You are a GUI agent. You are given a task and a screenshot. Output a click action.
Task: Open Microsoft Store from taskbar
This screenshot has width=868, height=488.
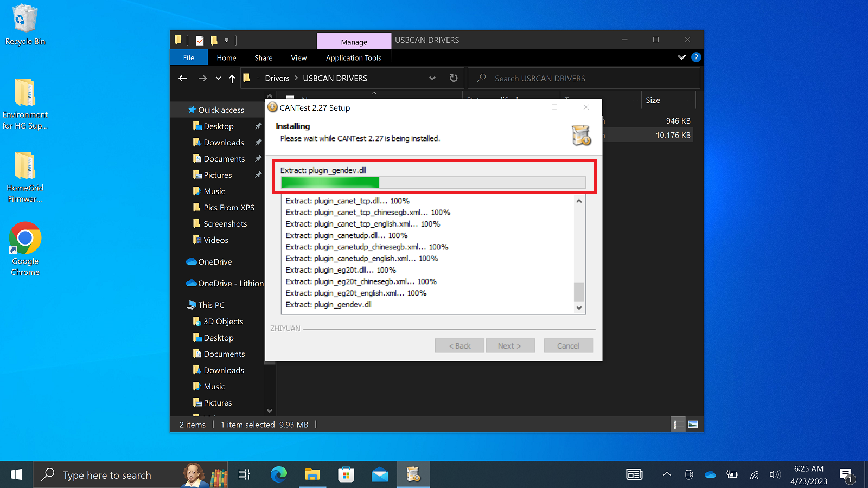346,475
